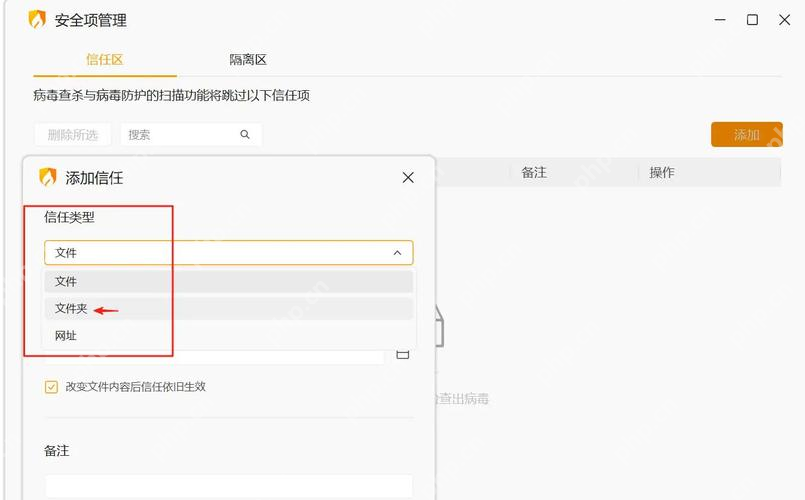This screenshot has height=500, width=805.
Task: Close the 安全项管理 window
Action: click(x=784, y=20)
